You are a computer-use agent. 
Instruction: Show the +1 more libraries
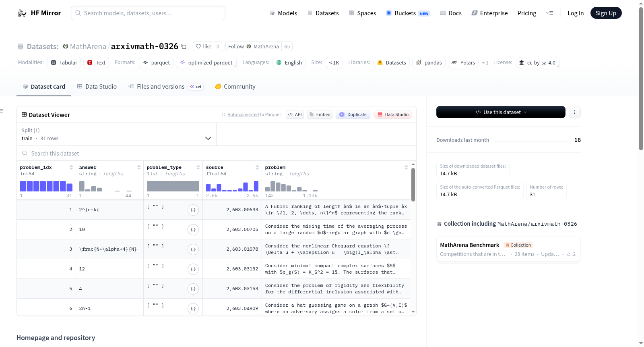[485, 62]
